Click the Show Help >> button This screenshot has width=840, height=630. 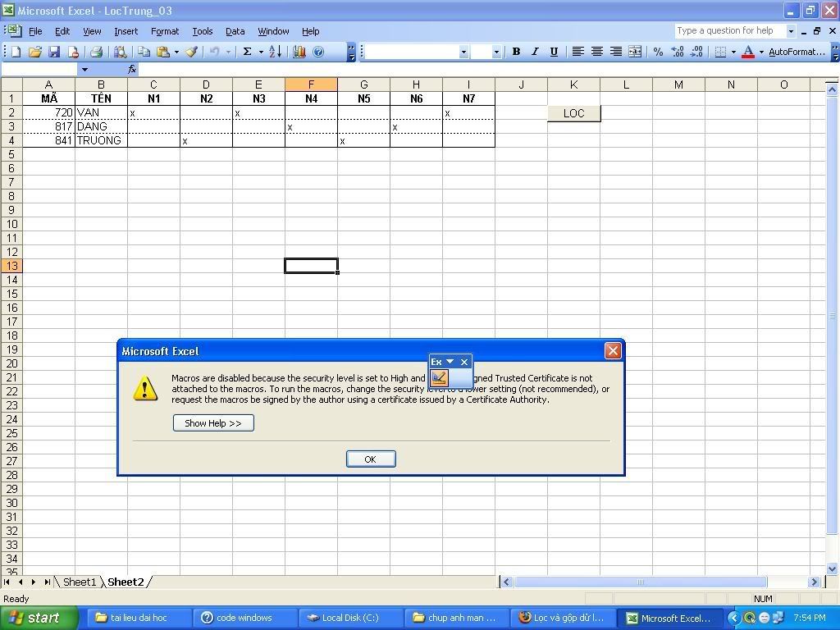click(x=213, y=423)
